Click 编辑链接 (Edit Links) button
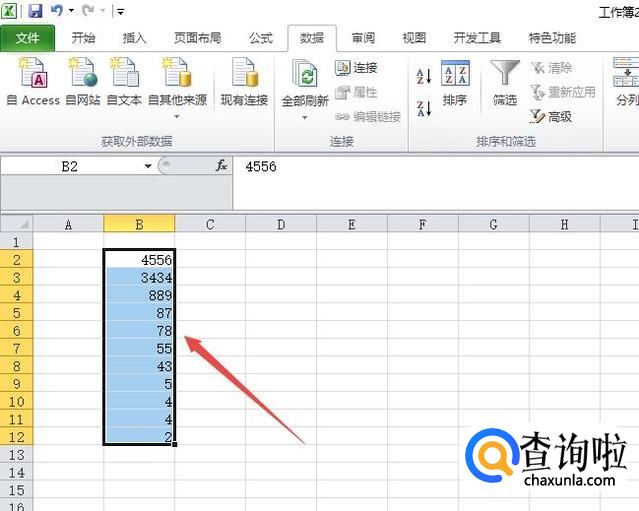 tap(368, 117)
